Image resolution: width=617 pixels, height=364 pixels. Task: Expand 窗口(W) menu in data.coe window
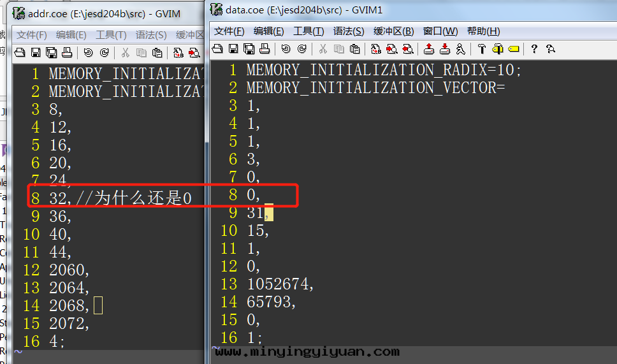(440, 31)
